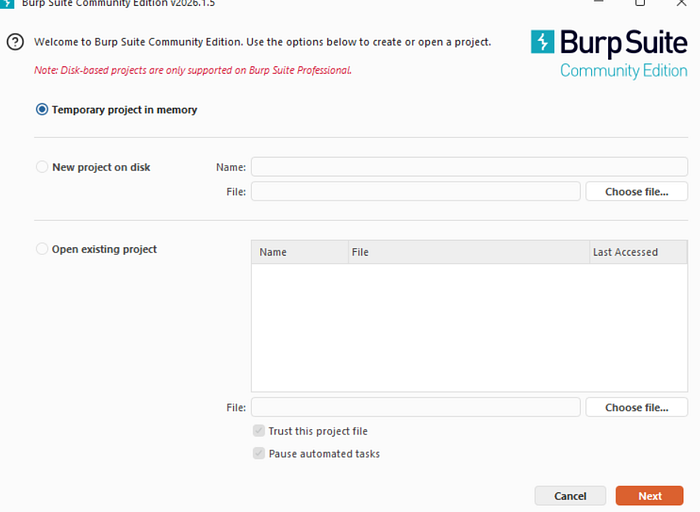The width and height of the screenshot is (700, 512).
Task: Click the red disk-based projects note
Action: pos(193,71)
